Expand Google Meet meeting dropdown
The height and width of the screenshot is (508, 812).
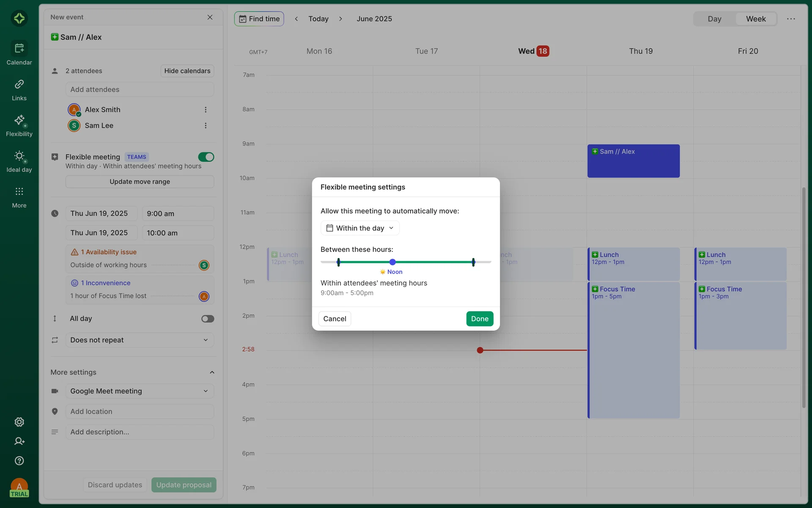tap(140, 391)
